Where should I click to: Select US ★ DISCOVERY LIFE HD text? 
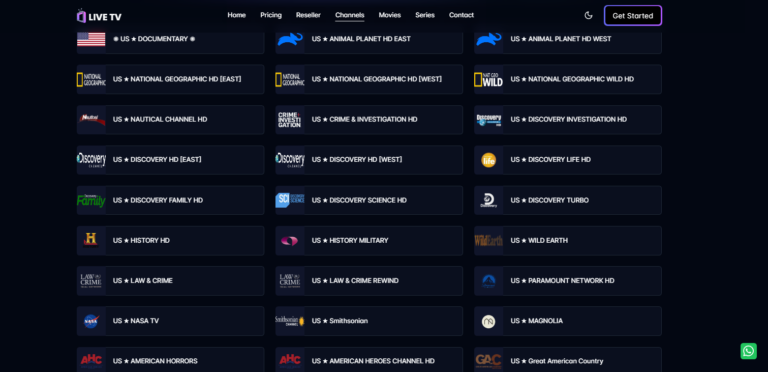[x=551, y=159]
